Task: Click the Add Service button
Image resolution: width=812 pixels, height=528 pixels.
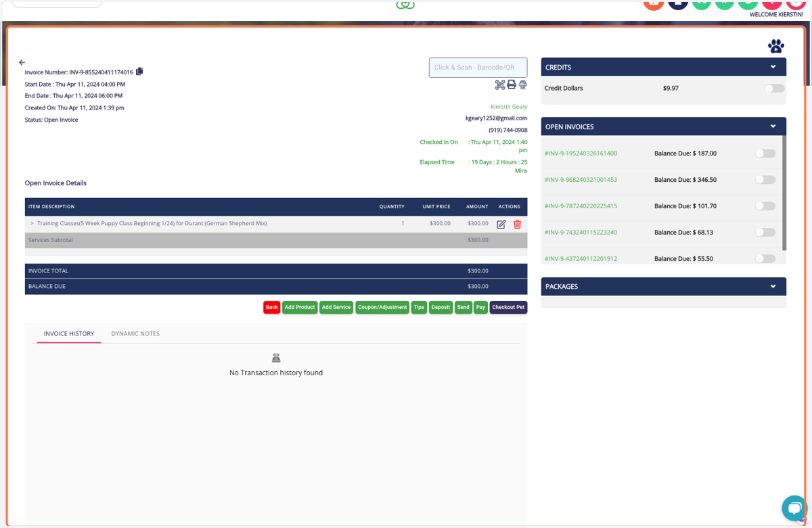Action: pos(336,307)
